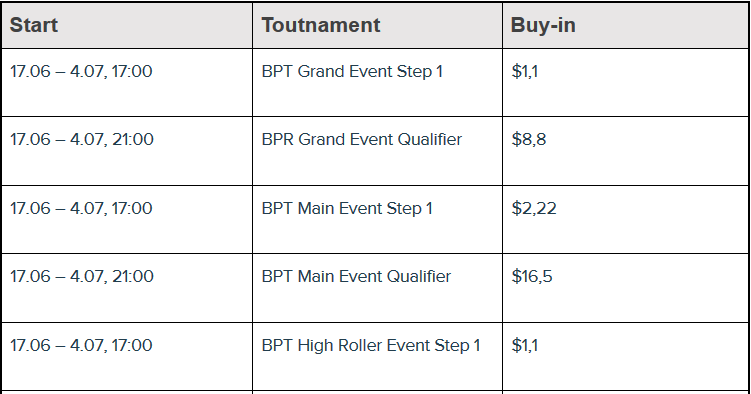The image size is (751, 394).
Task: Select BPT High Roller Event Step 1 cell
Action: click(x=377, y=357)
